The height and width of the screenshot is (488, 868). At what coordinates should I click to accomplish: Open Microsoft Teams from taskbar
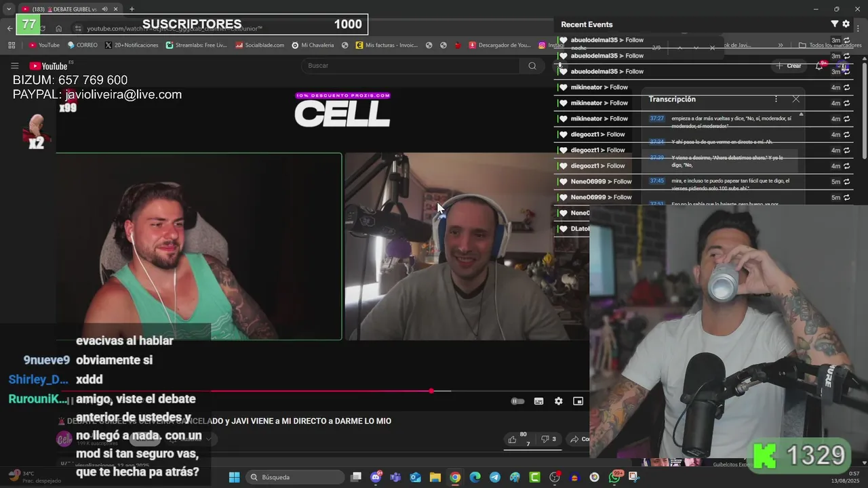395,477
